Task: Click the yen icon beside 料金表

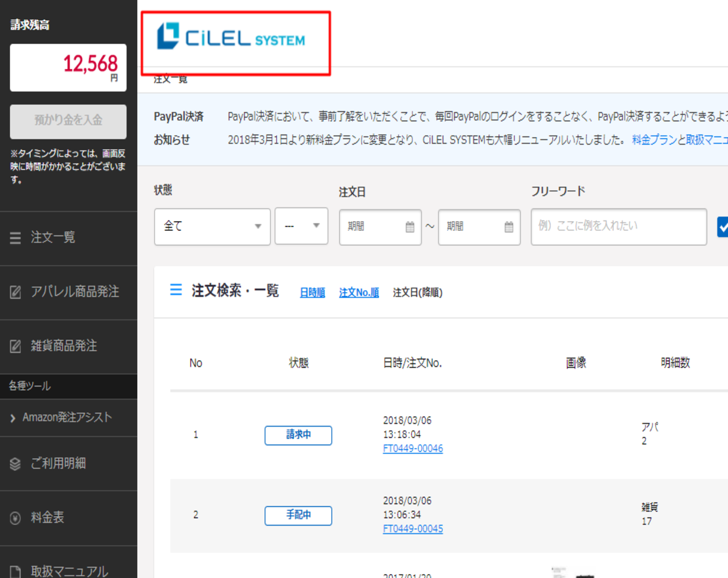Action: click(15, 518)
